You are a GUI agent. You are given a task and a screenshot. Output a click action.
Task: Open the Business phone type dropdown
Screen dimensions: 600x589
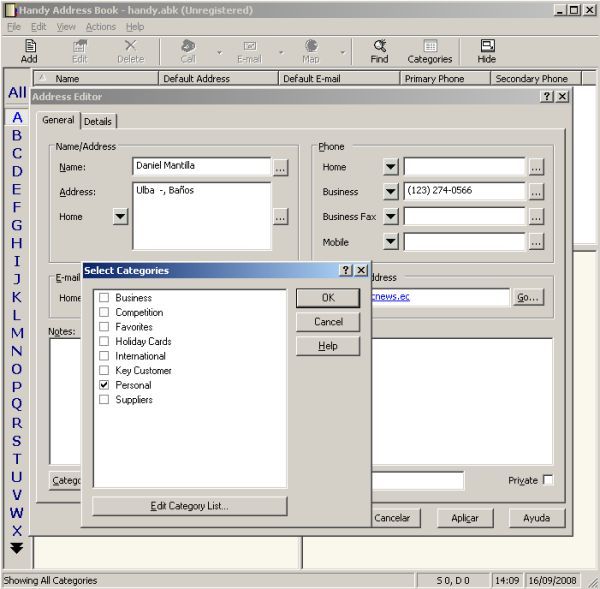(x=391, y=192)
